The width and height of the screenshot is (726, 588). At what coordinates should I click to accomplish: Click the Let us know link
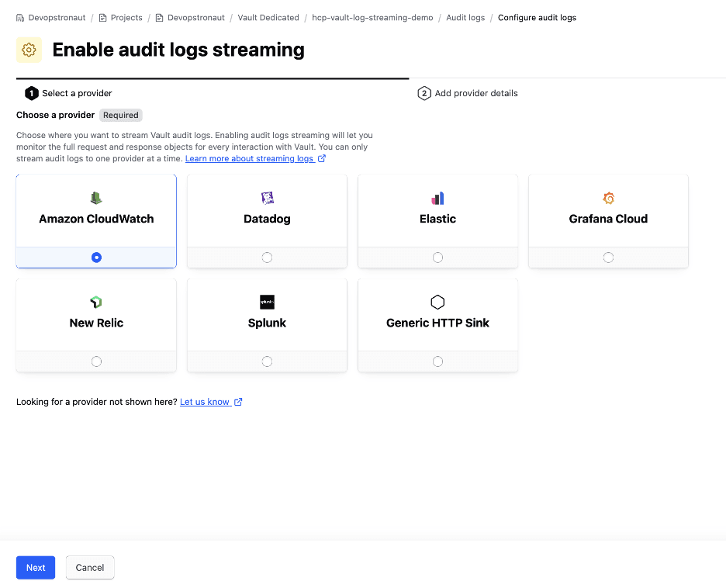(206, 402)
